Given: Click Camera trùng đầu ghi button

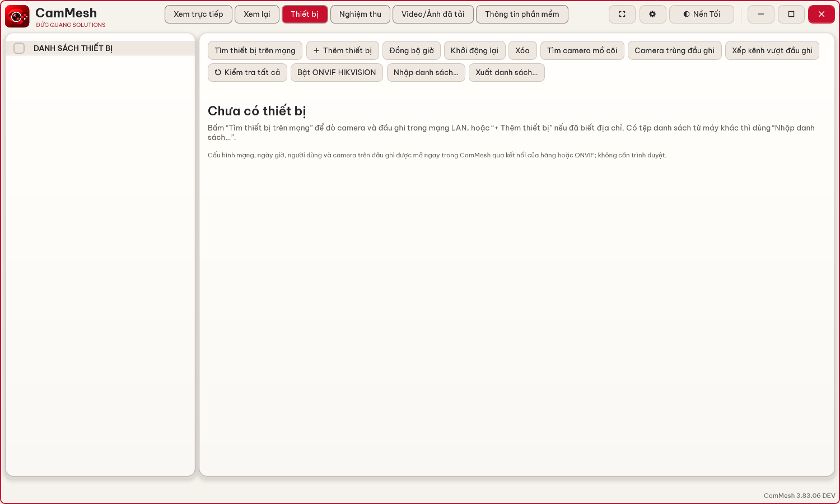Looking at the screenshot, I should (674, 50).
